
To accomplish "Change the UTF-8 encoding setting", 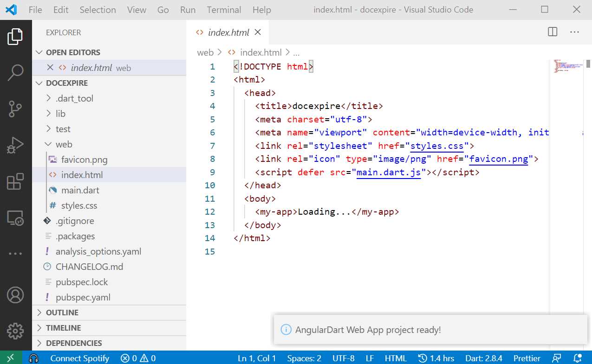I will pyautogui.click(x=343, y=358).
